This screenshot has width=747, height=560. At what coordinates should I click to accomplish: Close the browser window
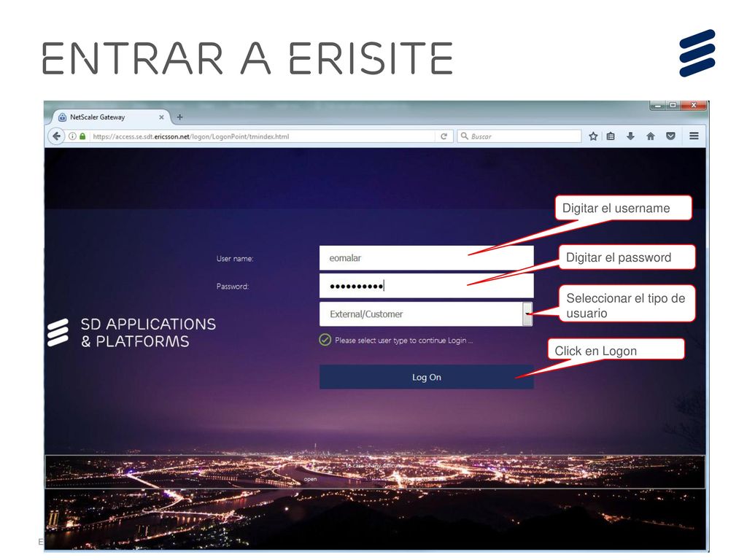[694, 105]
